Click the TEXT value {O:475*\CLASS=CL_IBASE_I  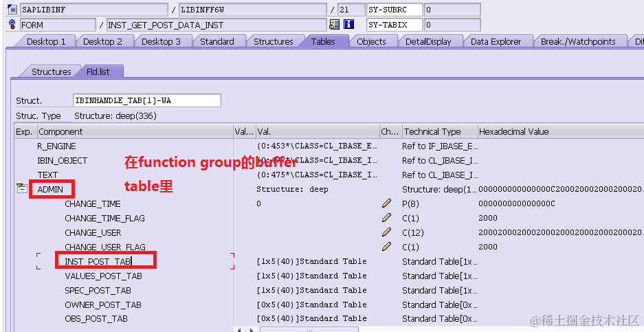click(x=317, y=175)
